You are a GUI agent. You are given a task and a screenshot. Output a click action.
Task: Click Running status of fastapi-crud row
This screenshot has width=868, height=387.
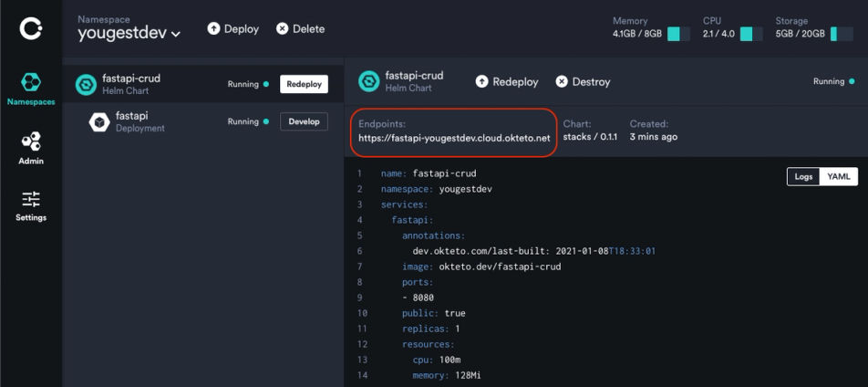click(x=248, y=84)
